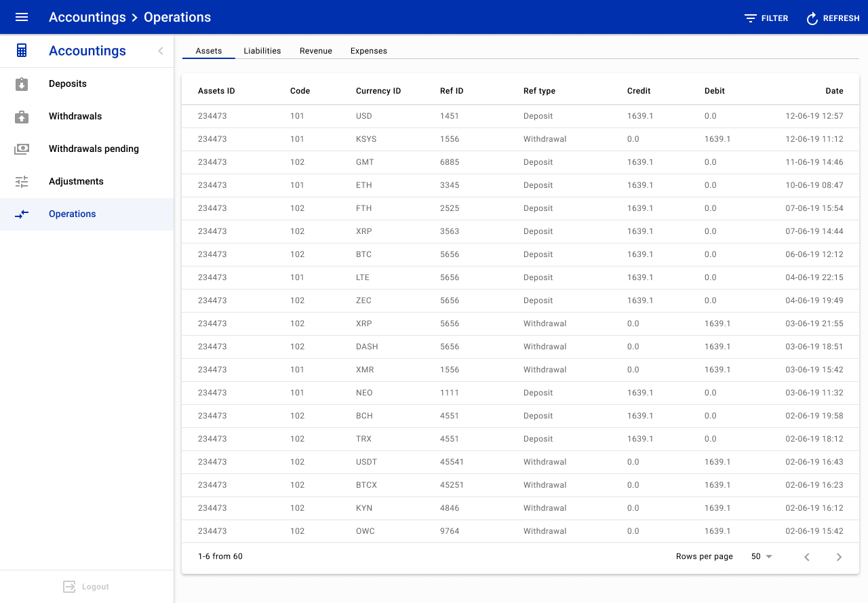Viewport: 868px width, 603px height.
Task: Click the Assets ID column header
Action: 216,91
